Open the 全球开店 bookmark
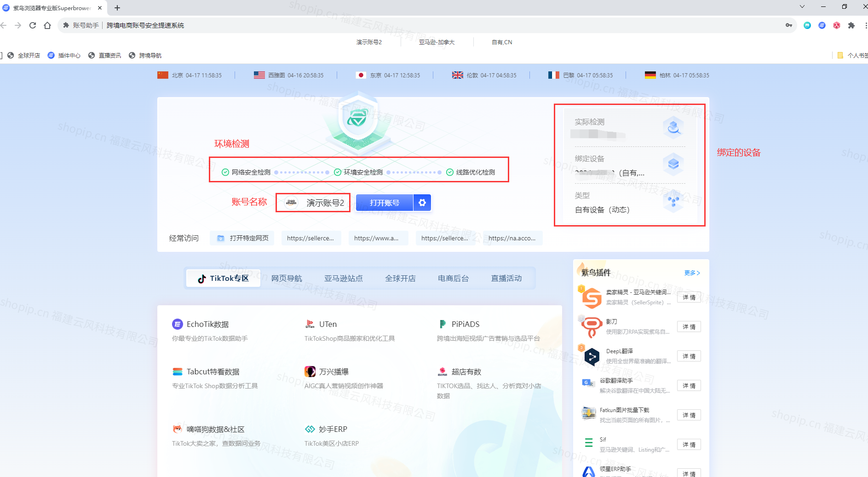Viewport: 868px width, 477px height. tap(24, 55)
